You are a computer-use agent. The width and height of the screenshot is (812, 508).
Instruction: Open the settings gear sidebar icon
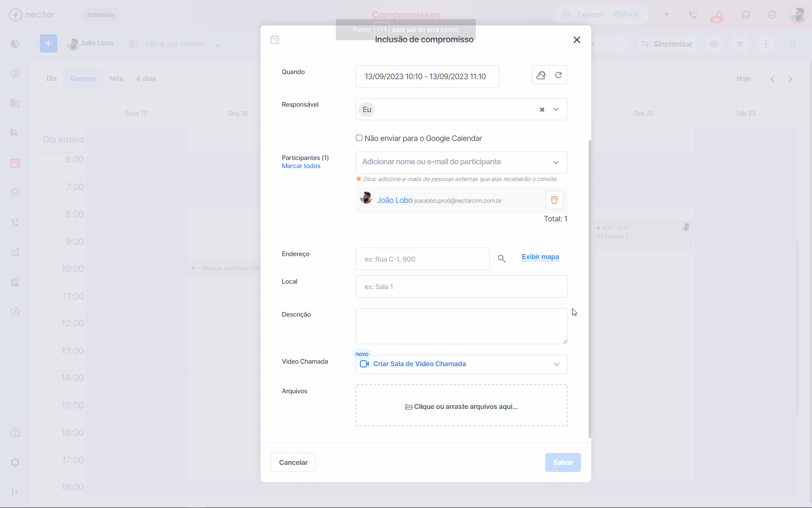[x=15, y=462]
